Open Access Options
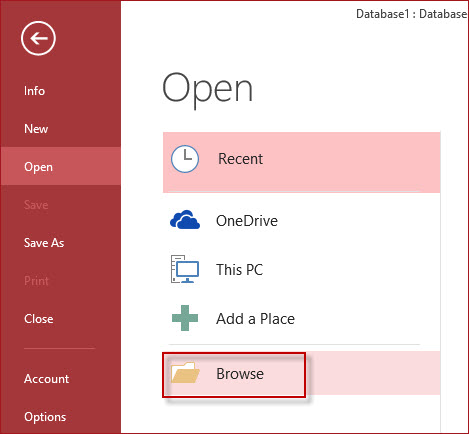Image resolution: width=469 pixels, height=434 pixels. pyautogui.click(x=45, y=417)
